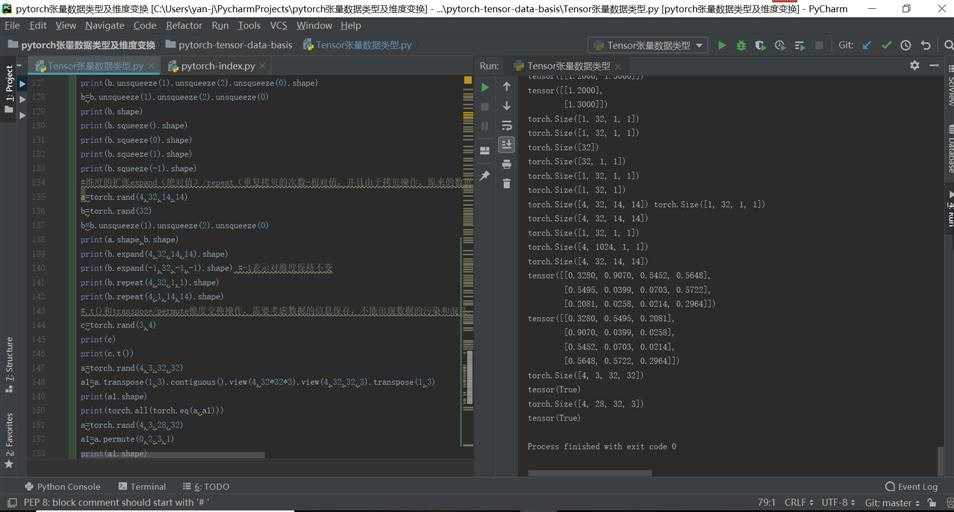This screenshot has height=512, width=954.
Task: Restore layout icon in Run panel
Action: (x=485, y=150)
